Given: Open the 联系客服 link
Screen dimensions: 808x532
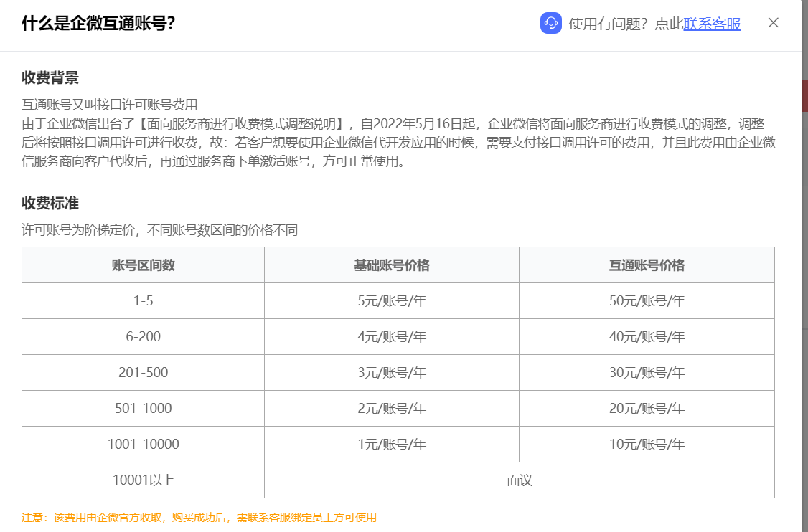Looking at the screenshot, I should point(712,24).
